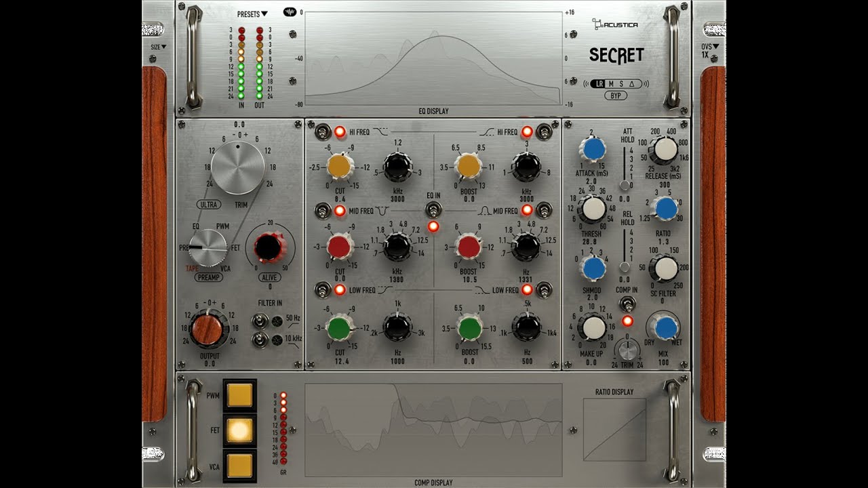Viewport: 868px width, 488px height.
Task: Toggle the MID FREQ cut switch
Action: coord(323,211)
